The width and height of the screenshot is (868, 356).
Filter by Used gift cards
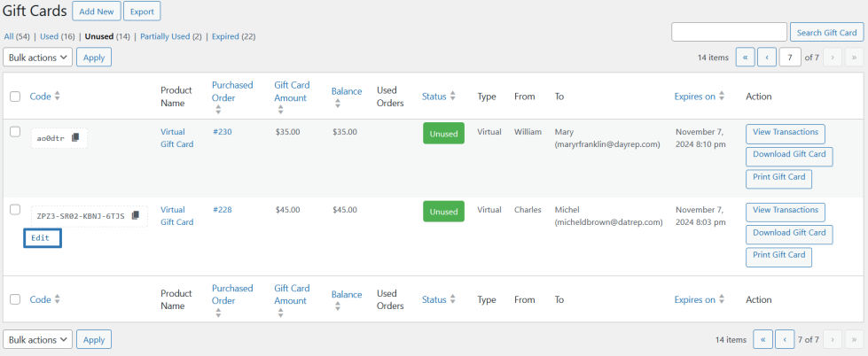click(49, 36)
